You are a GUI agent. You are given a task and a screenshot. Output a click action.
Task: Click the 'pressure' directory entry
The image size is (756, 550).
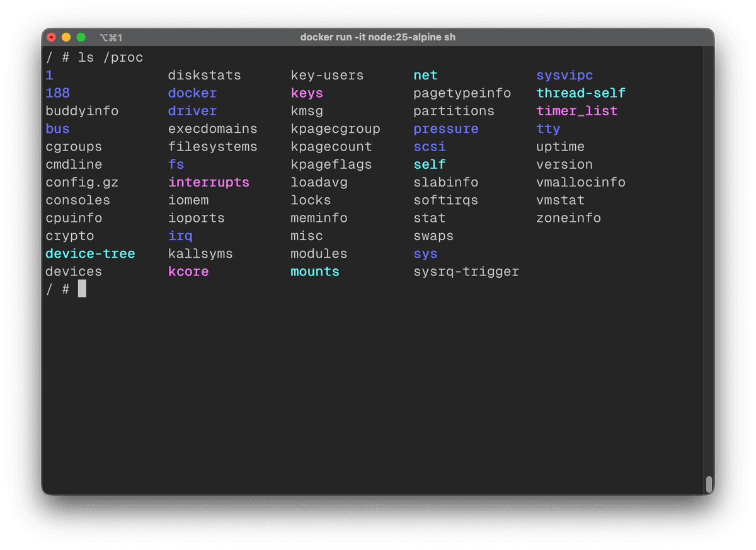coord(445,129)
